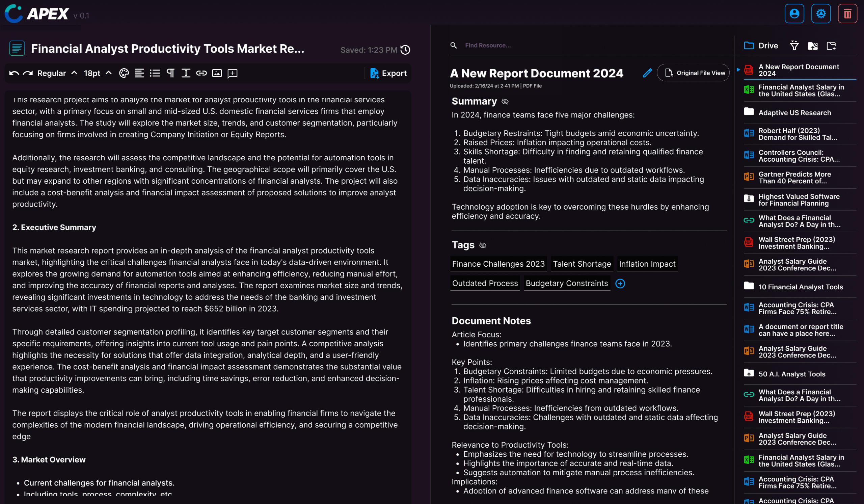This screenshot has height=504, width=864.
Task: Open the Adaptive US Research folder
Action: [x=794, y=112]
